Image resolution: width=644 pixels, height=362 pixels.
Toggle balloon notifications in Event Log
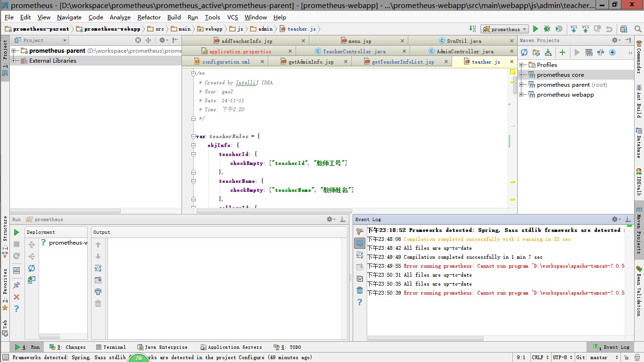pos(360,243)
